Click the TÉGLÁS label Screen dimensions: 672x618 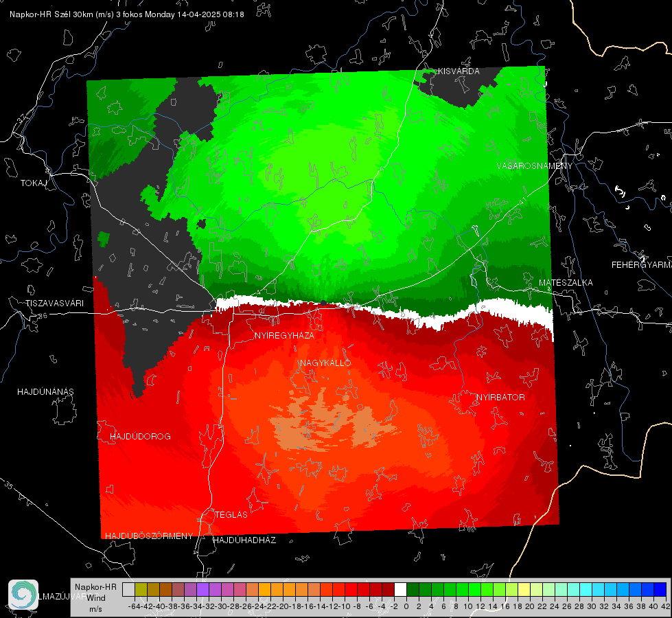click(231, 515)
